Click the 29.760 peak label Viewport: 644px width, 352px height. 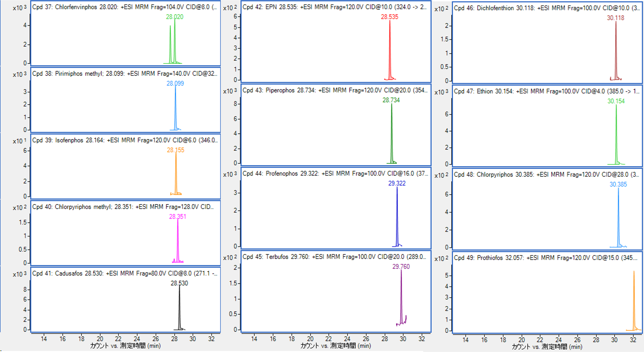(x=401, y=267)
